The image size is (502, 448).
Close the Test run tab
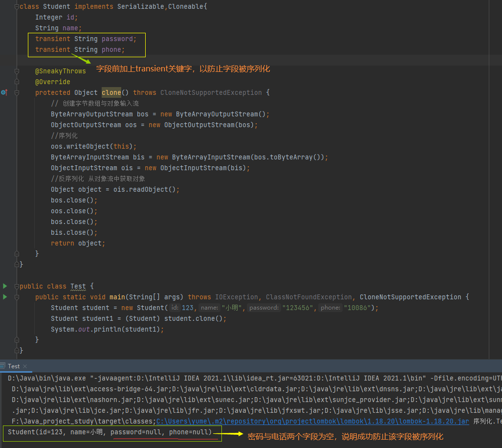pos(25,366)
